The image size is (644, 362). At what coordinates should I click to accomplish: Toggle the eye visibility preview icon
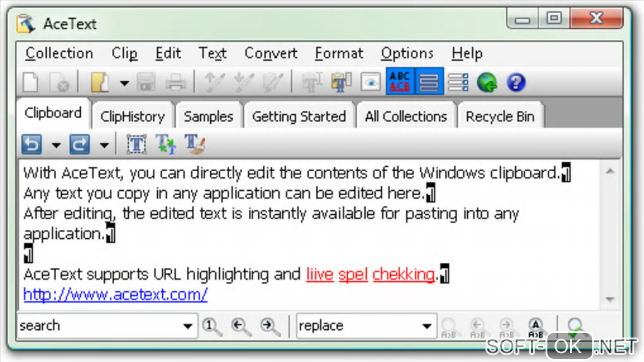[371, 82]
